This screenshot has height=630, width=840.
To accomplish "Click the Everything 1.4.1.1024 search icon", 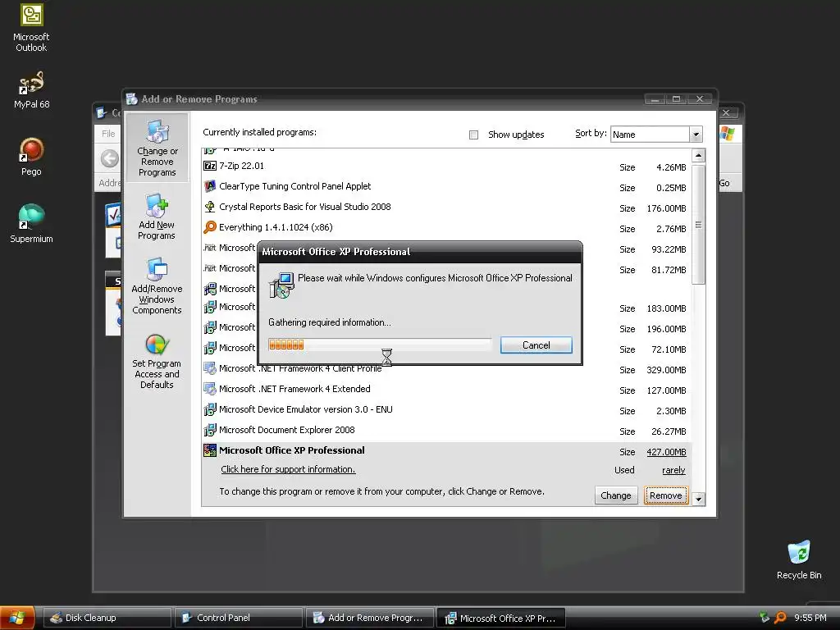I will [x=210, y=227].
